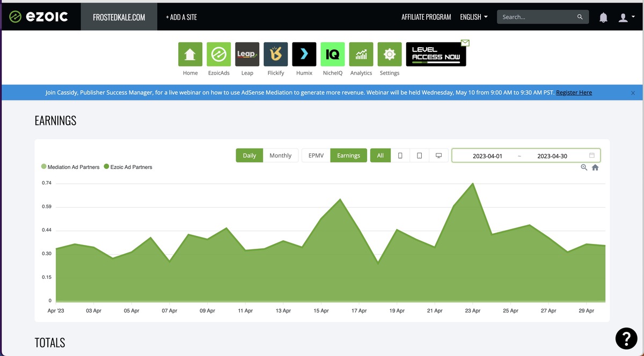This screenshot has height=356, width=644.
Task: Switch chart to Daily view
Action: 250,155
